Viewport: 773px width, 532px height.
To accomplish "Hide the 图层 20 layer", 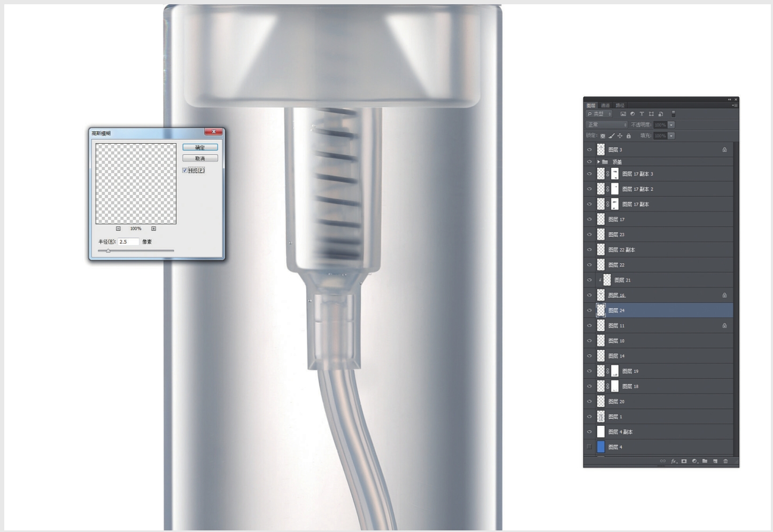I will [x=590, y=401].
